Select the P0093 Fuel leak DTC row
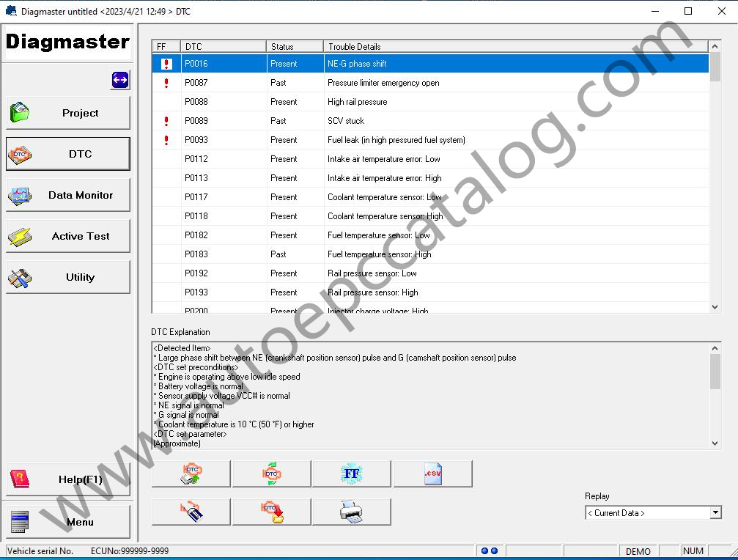738x560 pixels. click(x=430, y=140)
